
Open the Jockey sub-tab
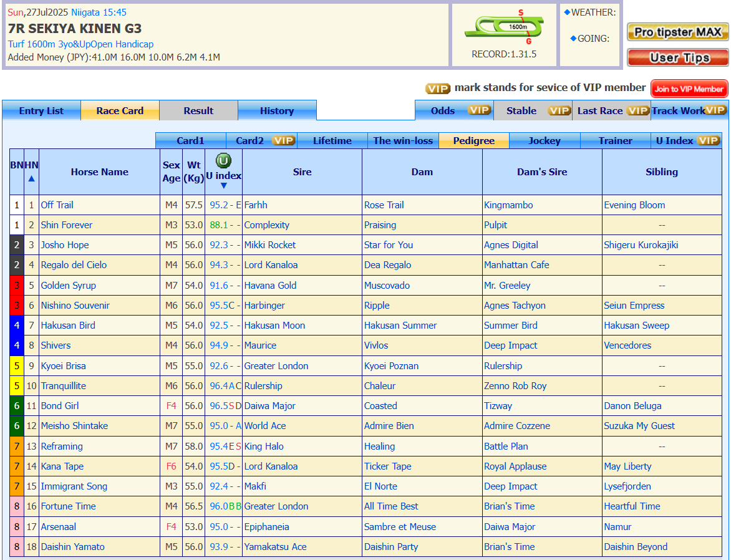pyautogui.click(x=545, y=140)
